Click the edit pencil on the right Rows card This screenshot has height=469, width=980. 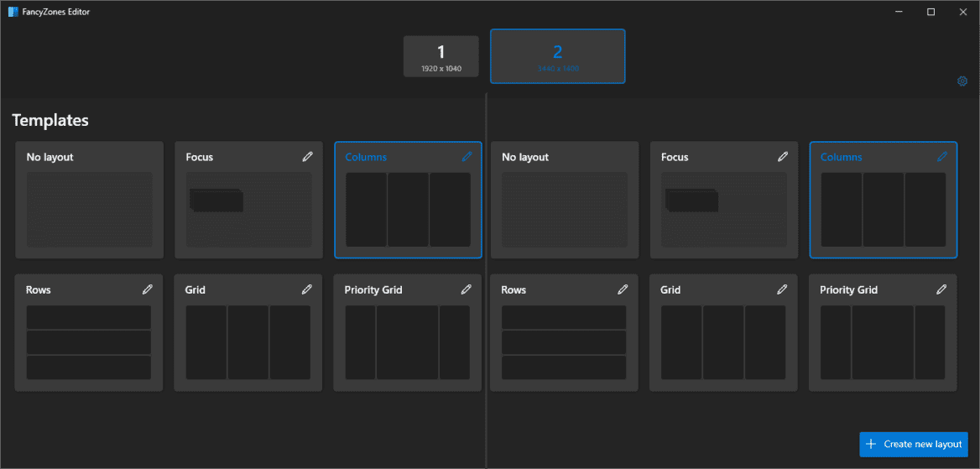[x=623, y=289]
